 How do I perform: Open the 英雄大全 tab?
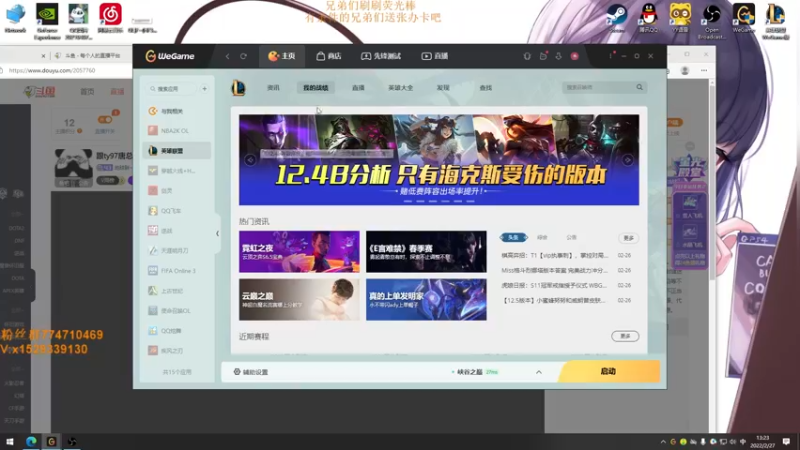[401, 88]
